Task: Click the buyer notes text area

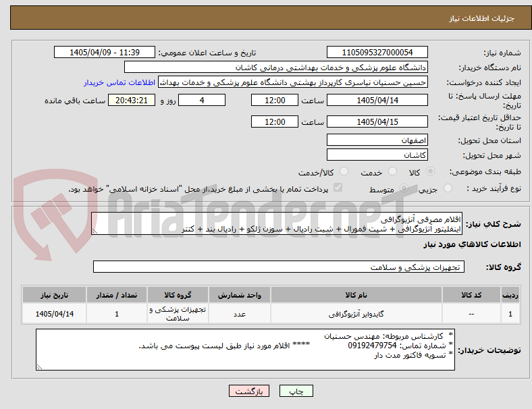Action: pos(245,350)
